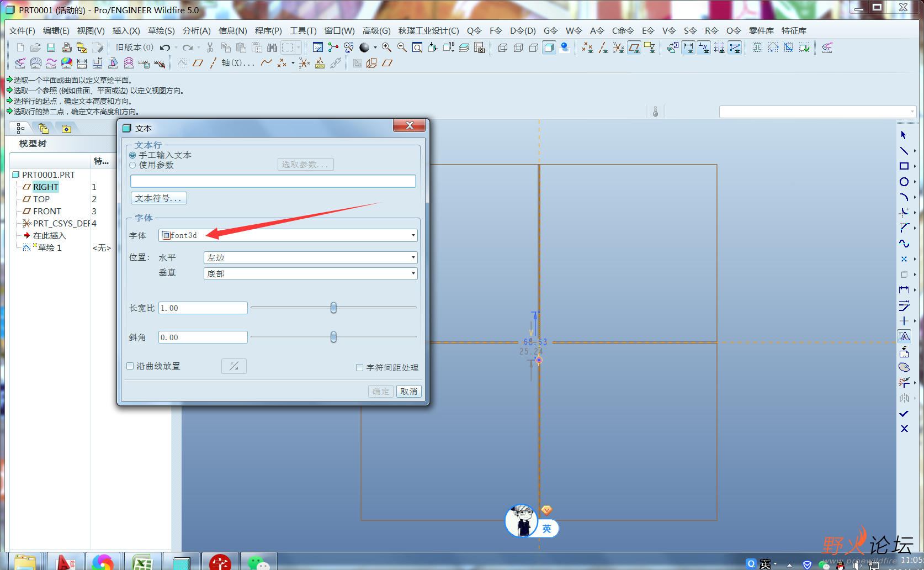Select the spline sketch tool
The width and height of the screenshot is (924, 570).
coord(904,244)
